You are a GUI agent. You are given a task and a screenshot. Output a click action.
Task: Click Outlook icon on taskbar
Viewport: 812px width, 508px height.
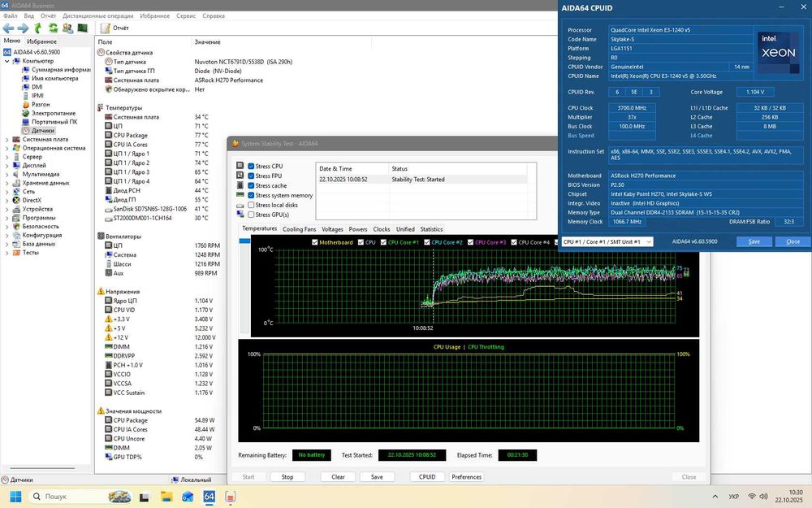tap(188, 497)
